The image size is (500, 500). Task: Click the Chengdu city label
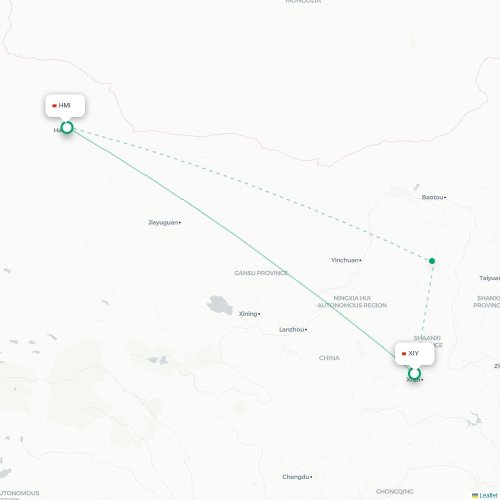(x=296, y=477)
